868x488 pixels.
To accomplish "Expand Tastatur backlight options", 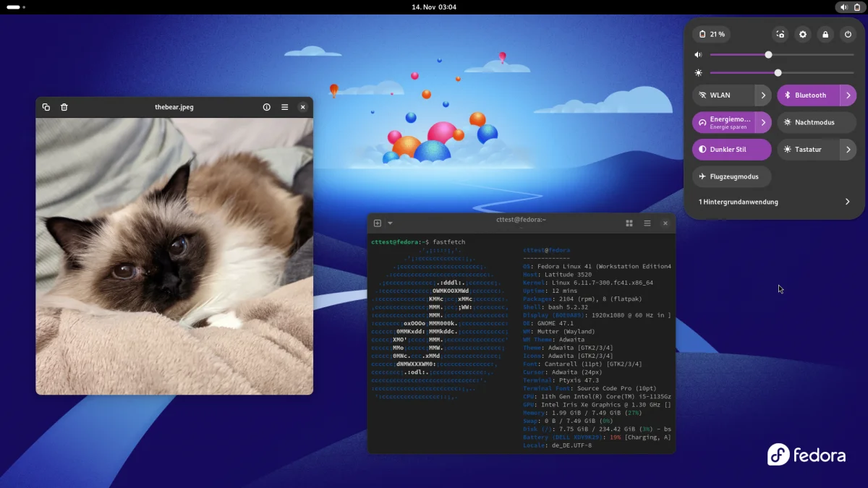I will [x=848, y=150].
